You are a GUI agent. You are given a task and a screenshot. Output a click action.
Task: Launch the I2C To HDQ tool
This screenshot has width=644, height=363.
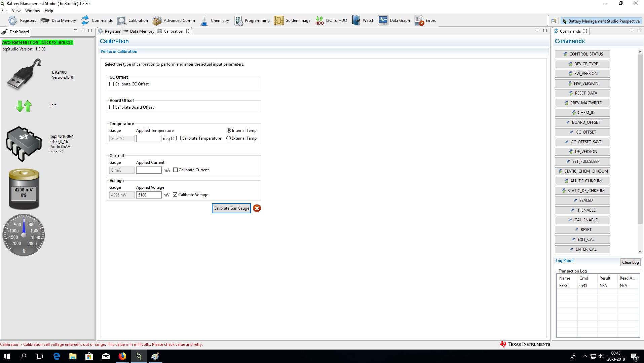(331, 21)
